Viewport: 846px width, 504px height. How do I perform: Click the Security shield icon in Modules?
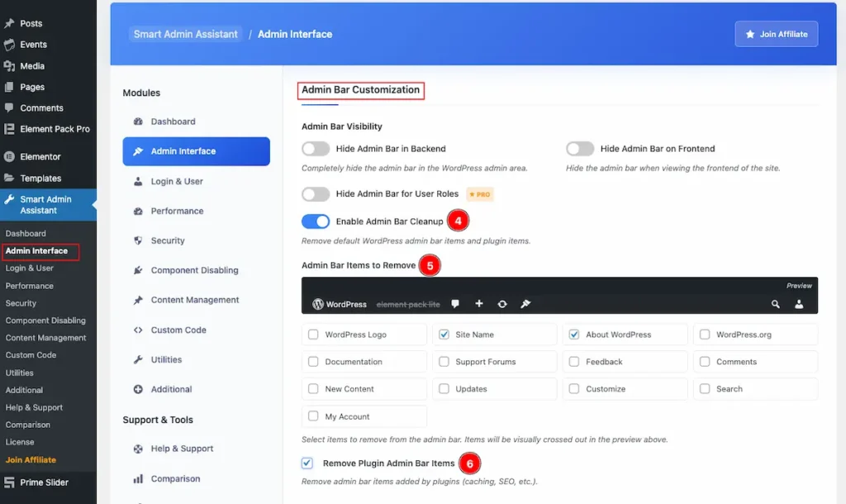138,240
